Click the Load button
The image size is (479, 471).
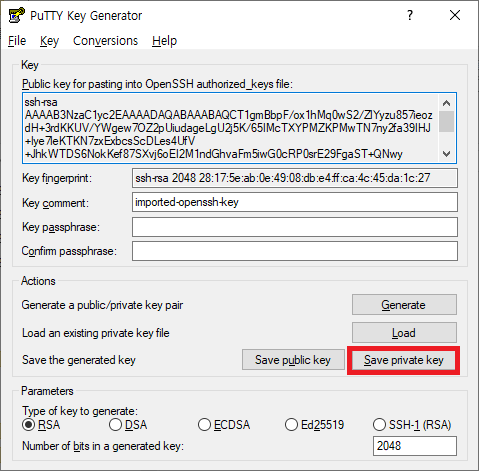click(404, 333)
